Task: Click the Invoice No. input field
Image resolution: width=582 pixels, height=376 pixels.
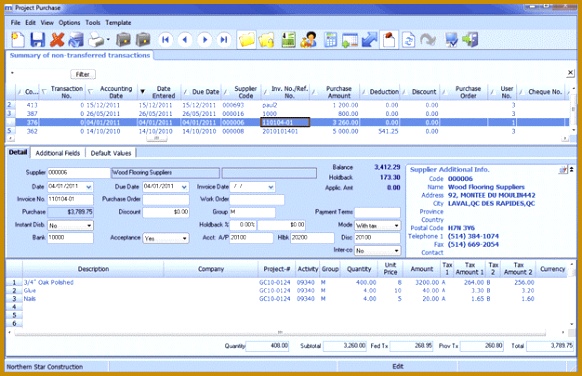Action: pos(70,199)
